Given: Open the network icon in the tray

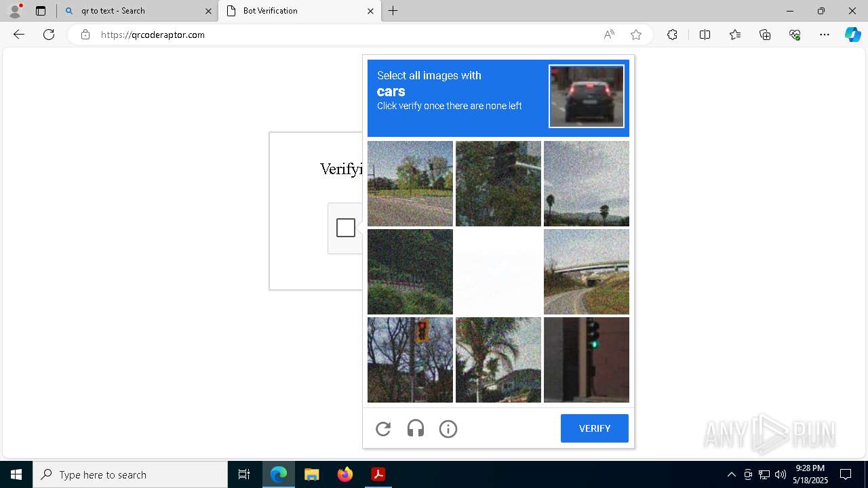Looking at the screenshot, I should point(764,474).
